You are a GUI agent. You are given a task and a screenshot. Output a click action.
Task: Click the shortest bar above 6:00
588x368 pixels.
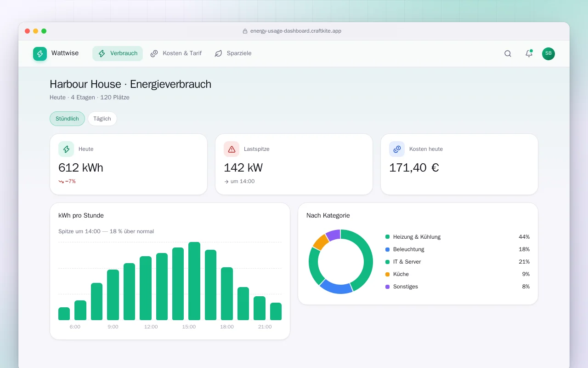tap(64, 314)
